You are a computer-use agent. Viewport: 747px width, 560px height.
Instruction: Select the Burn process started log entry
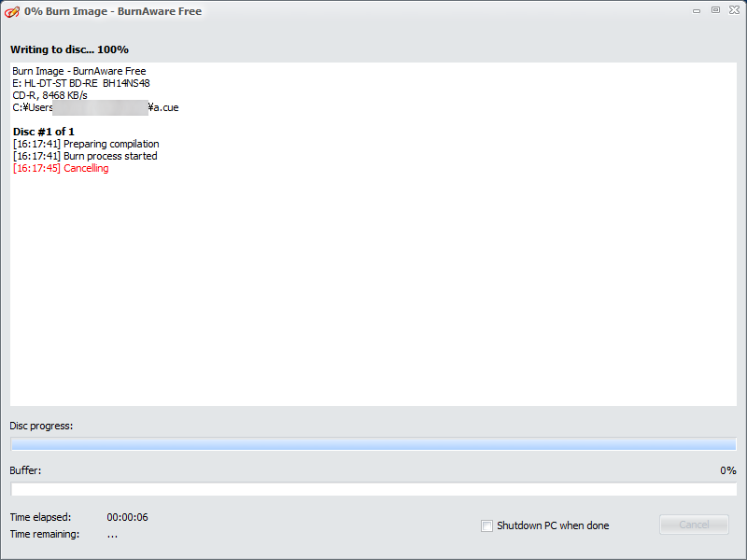85,156
